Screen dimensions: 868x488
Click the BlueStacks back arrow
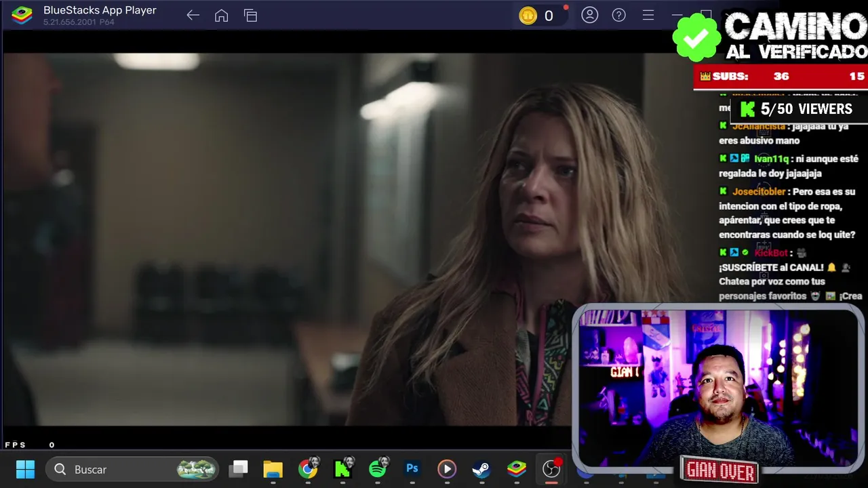click(x=193, y=16)
